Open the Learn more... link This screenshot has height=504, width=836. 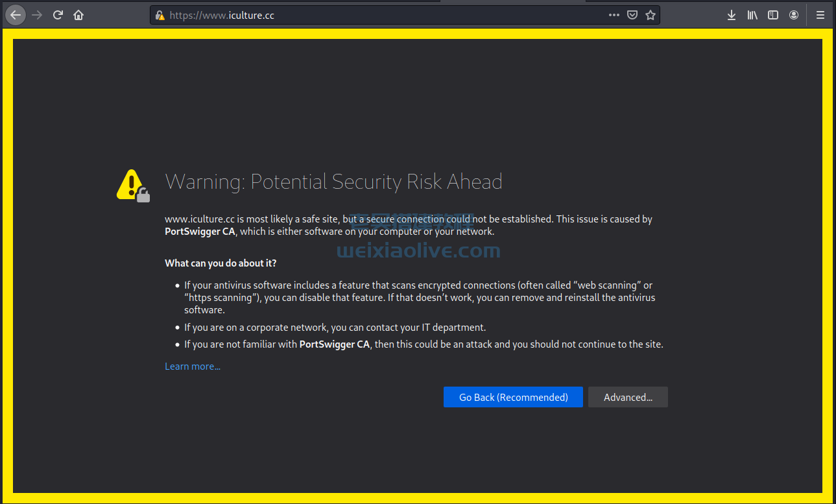tap(193, 366)
